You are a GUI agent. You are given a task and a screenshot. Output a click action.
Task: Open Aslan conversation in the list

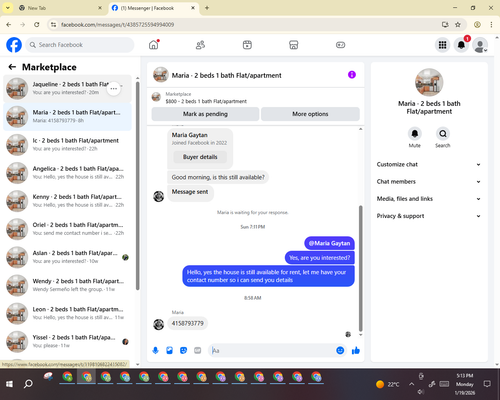pyautogui.click(x=67, y=257)
